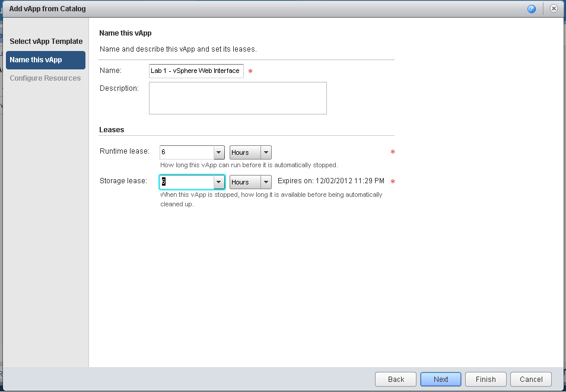Image resolution: width=566 pixels, height=392 pixels.
Task: Click the Back button
Action: 396,380
